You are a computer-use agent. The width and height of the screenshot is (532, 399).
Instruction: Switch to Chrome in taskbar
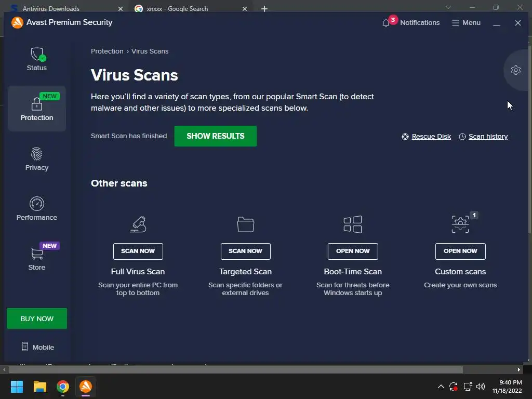point(63,387)
